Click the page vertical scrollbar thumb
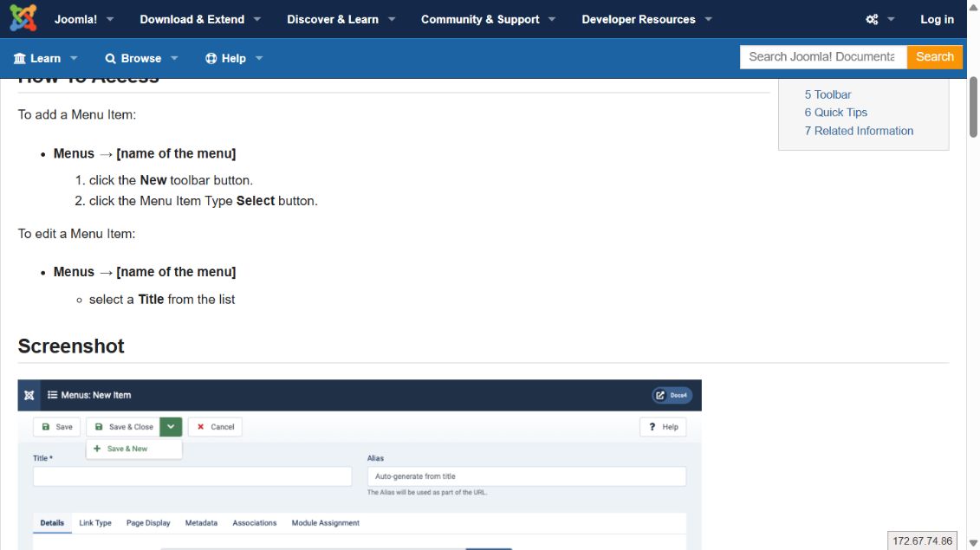Viewport: 980px width, 550px height. click(973, 107)
